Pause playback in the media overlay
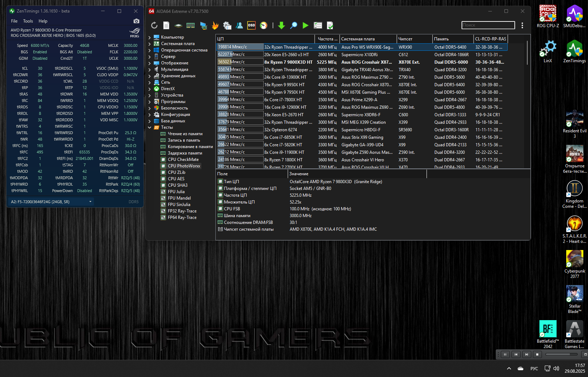 505,354
